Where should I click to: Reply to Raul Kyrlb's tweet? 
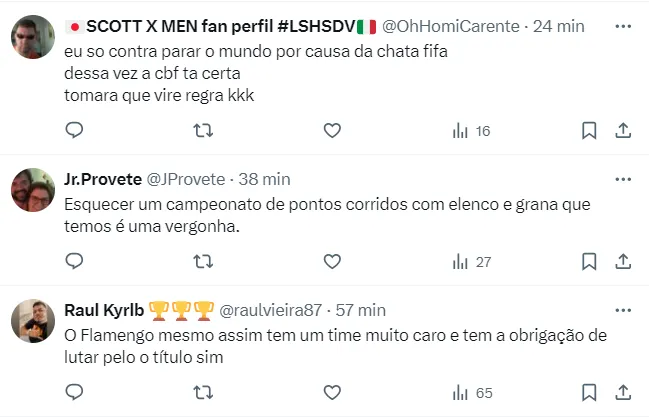pyautogui.click(x=74, y=393)
